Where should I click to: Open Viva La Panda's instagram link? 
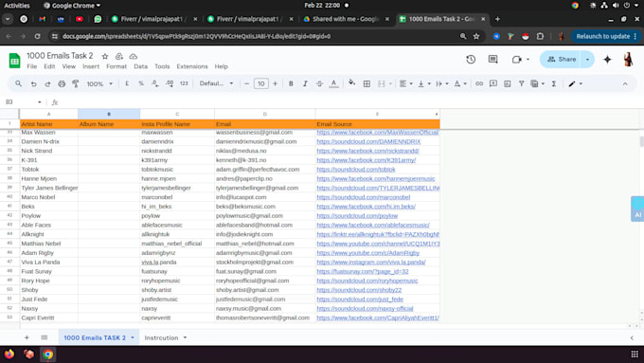[x=371, y=262]
